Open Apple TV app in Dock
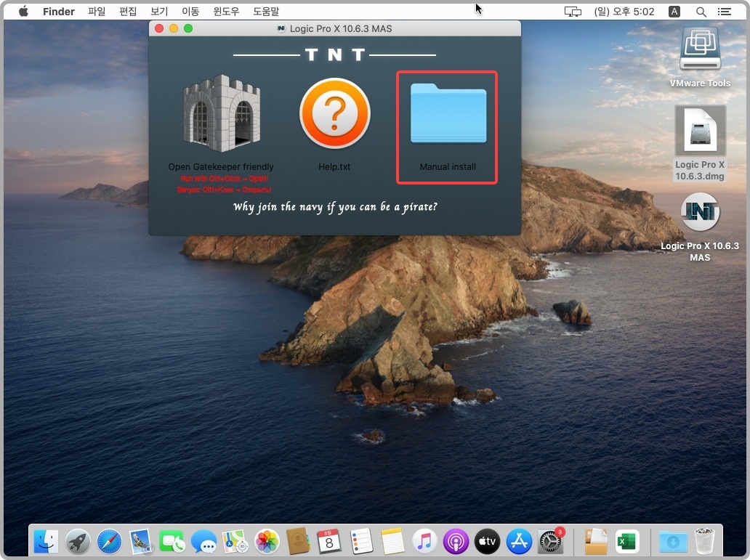The width and height of the screenshot is (750, 560). tap(488, 541)
